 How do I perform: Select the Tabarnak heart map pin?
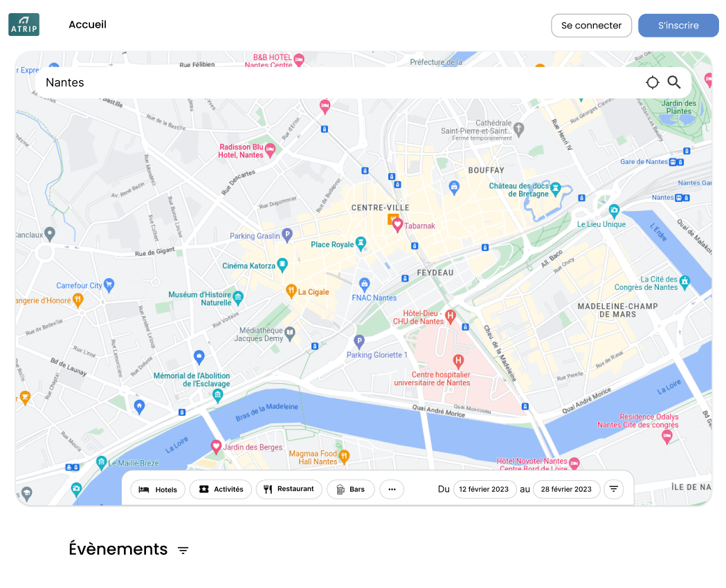[x=397, y=225]
